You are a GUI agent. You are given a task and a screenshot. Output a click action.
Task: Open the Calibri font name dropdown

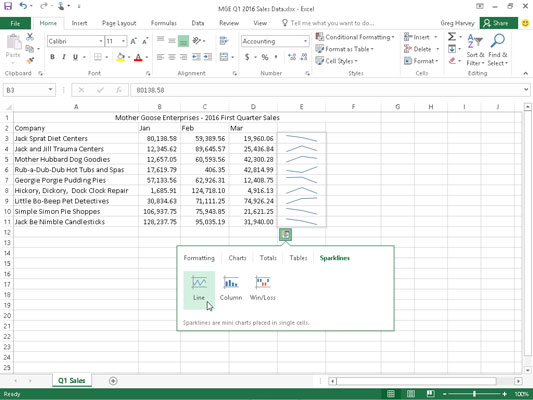pos(101,41)
